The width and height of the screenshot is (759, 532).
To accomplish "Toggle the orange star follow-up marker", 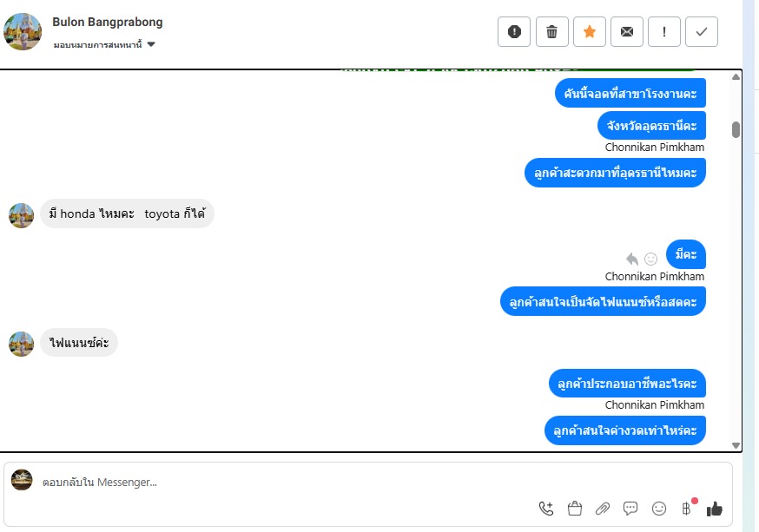I will pos(589,32).
